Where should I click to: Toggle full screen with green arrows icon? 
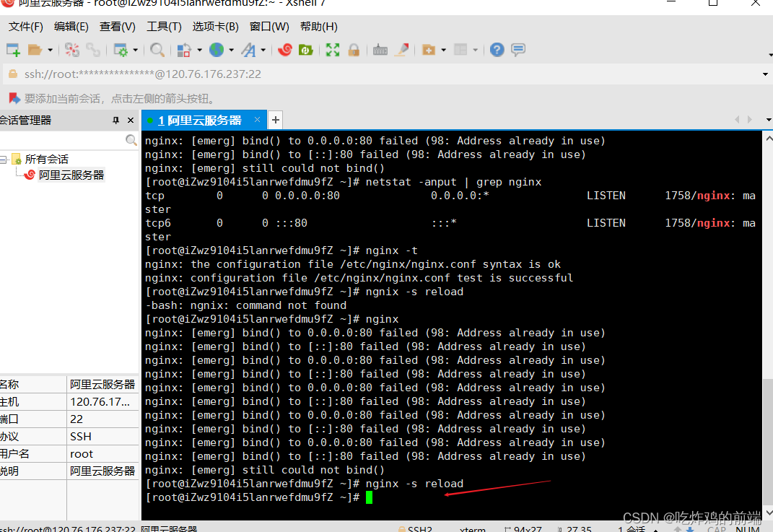click(x=333, y=50)
